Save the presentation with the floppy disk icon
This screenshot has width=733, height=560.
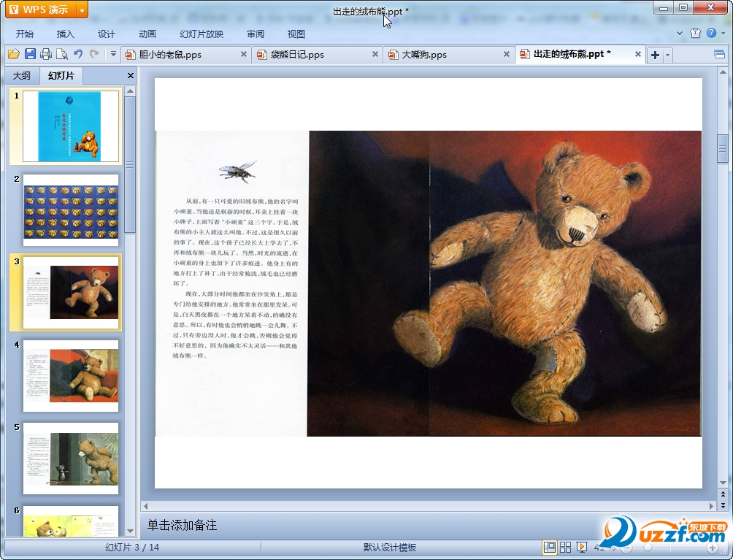pyautogui.click(x=30, y=54)
